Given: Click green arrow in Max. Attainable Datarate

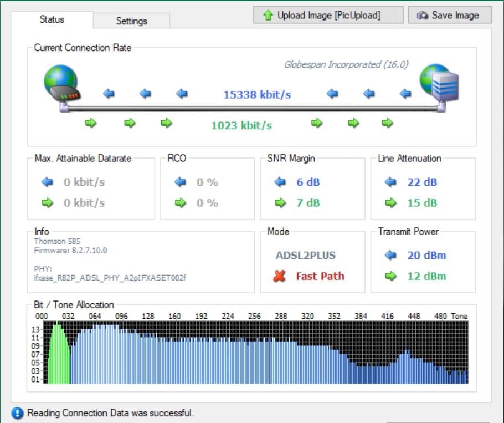Looking at the screenshot, I should click(x=48, y=203).
